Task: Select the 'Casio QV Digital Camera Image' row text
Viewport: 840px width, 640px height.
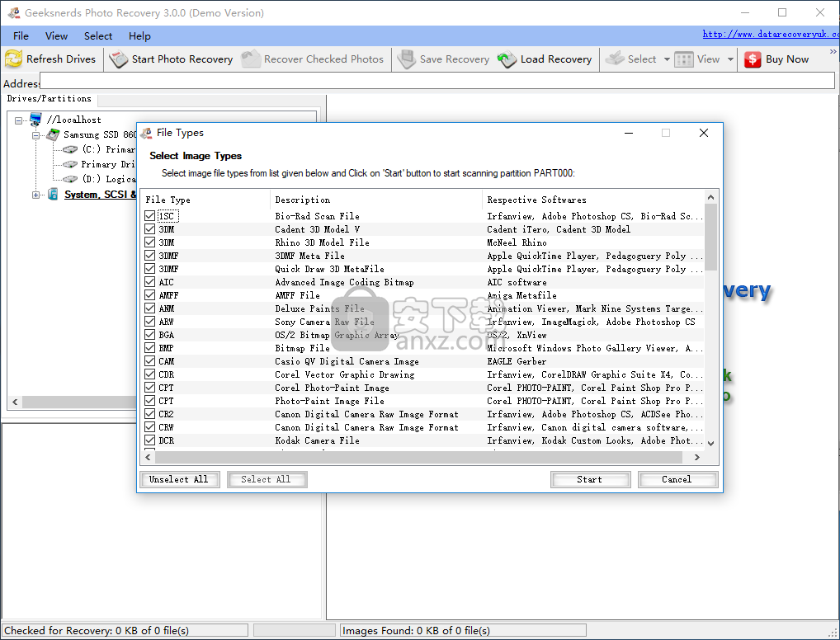Action: (x=347, y=361)
